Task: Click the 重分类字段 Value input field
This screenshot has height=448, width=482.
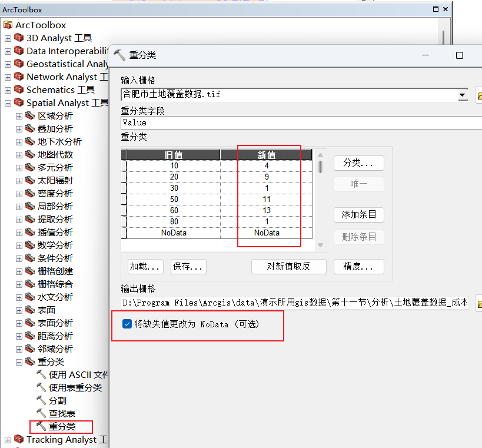Action: click(x=301, y=122)
